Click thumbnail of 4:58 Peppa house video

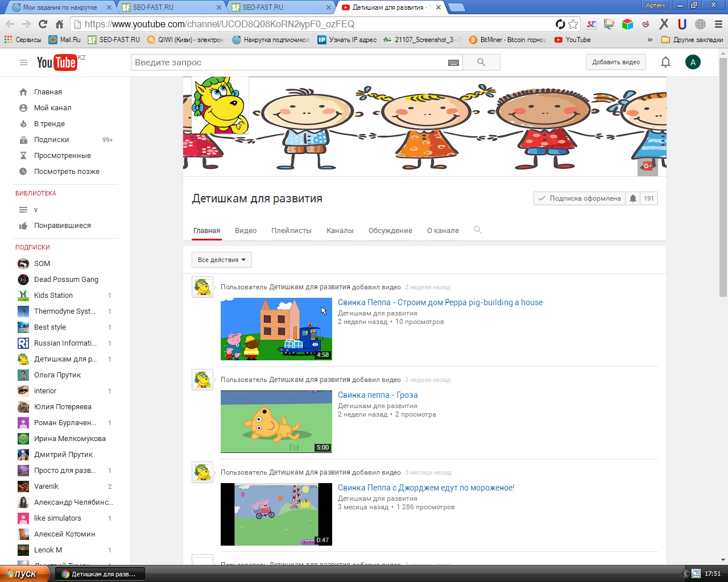pos(276,329)
